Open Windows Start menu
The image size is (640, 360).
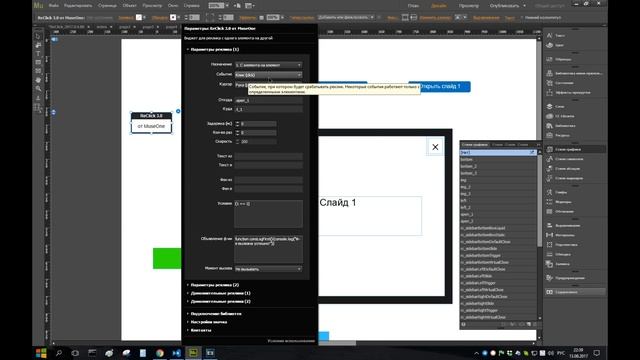pyautogui.click(x=41, y=353)
